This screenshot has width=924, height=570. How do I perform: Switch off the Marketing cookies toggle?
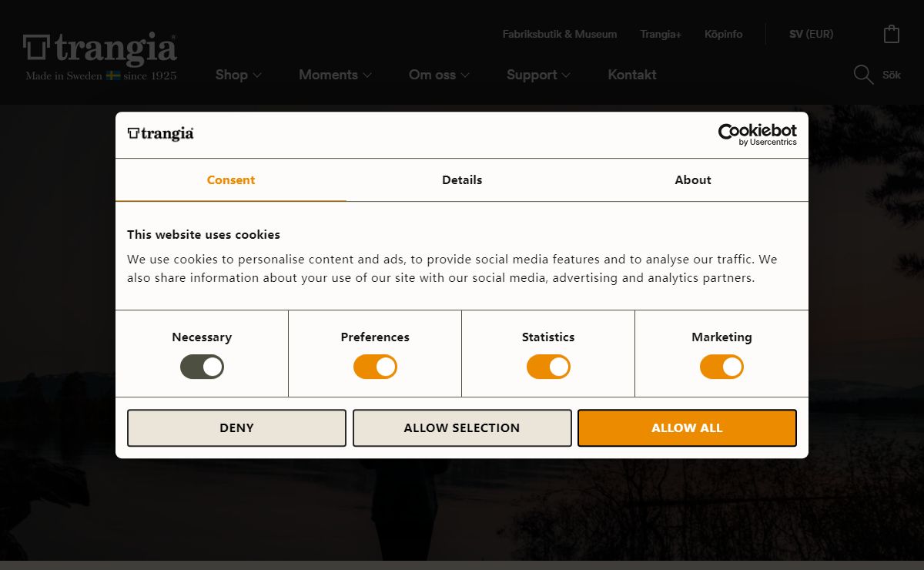(721, 367)
